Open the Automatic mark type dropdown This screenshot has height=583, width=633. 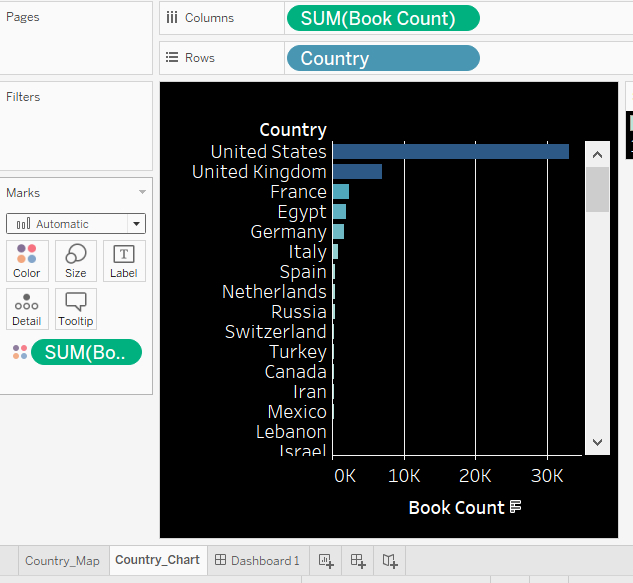click(x=76, y=224)
